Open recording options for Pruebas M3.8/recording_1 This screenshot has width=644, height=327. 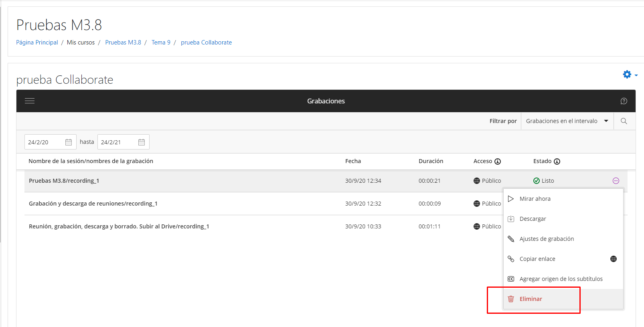616,181
